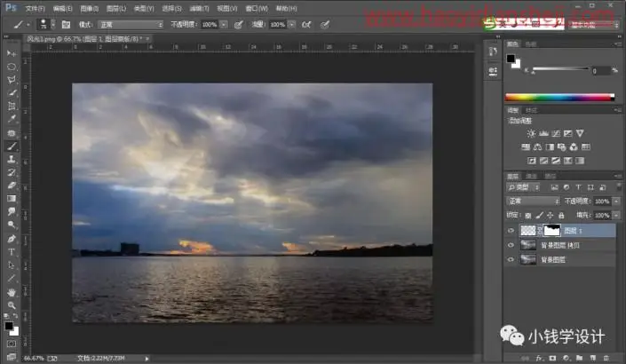Hide the 背景图层 layer
The image size is (626, 364).
[x=511, y=259]
